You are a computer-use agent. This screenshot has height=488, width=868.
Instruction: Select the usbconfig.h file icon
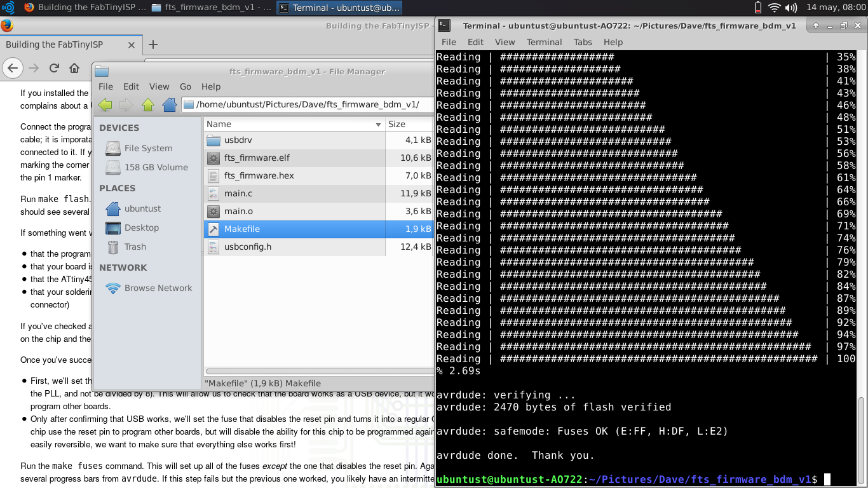[x=214, y=247]
